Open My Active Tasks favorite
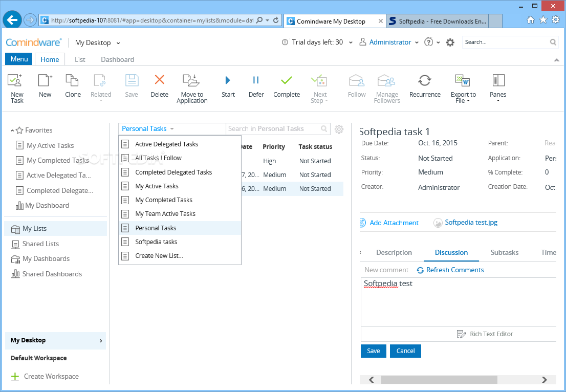566x392 pixels. (x=50, y=145)
